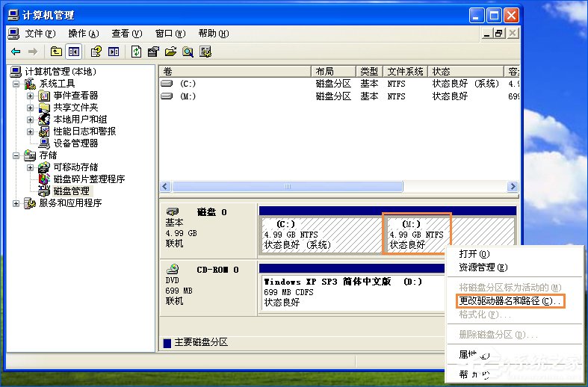Select the 本地用户和组 tree icon

[44, 120]
